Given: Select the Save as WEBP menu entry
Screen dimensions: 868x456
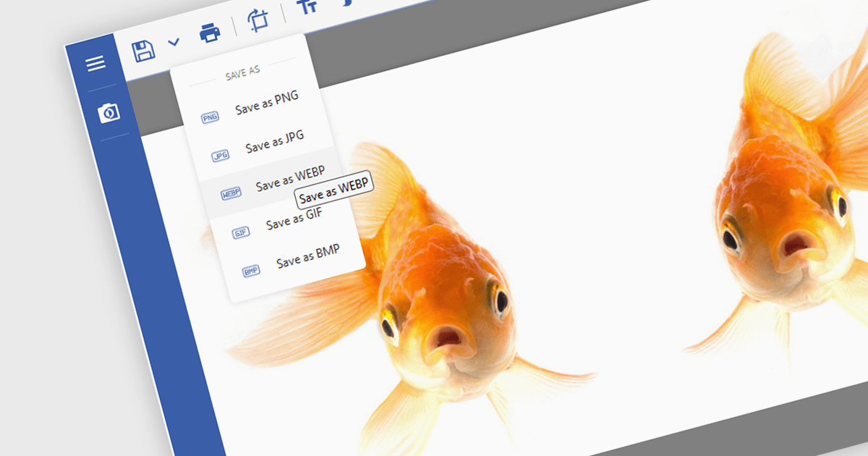Looking at the screenshot, I should pyautogui.click(x=289, y=180).
